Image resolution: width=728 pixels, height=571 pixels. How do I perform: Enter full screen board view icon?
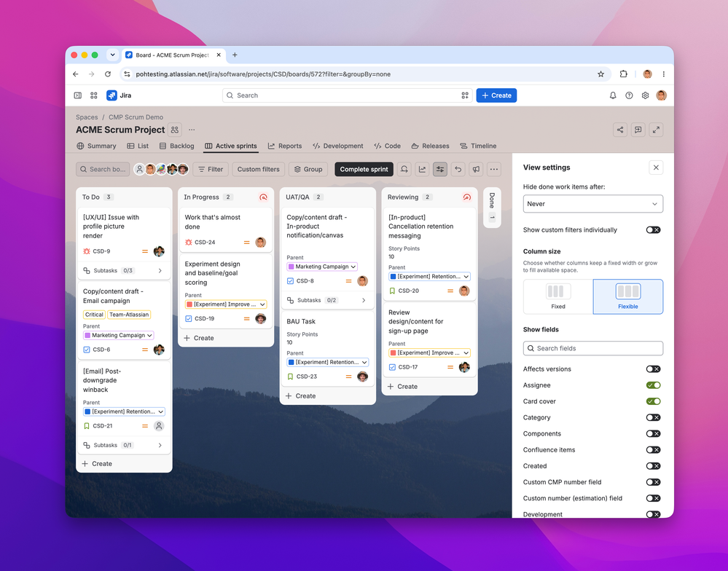coord(656,130)
